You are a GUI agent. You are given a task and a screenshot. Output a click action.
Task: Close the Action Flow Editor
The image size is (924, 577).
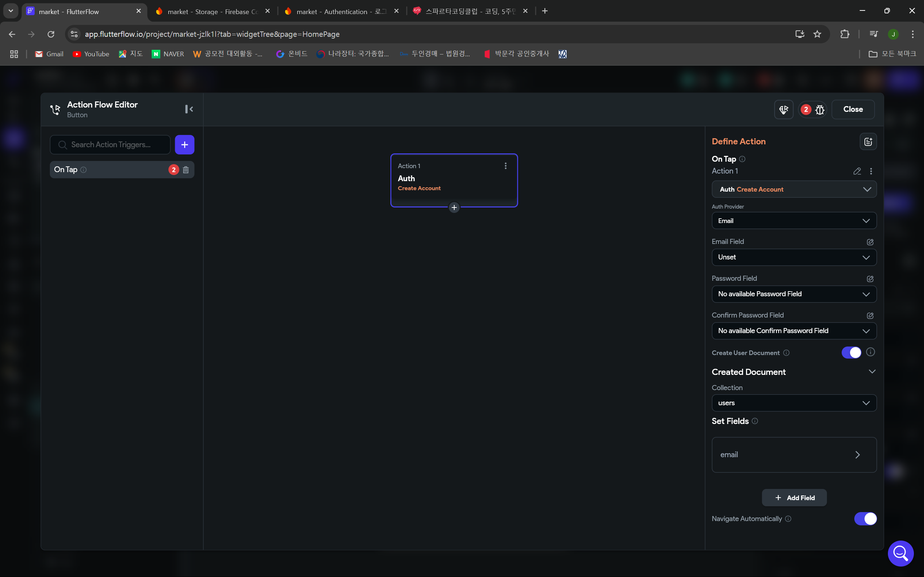coord(853,110)
